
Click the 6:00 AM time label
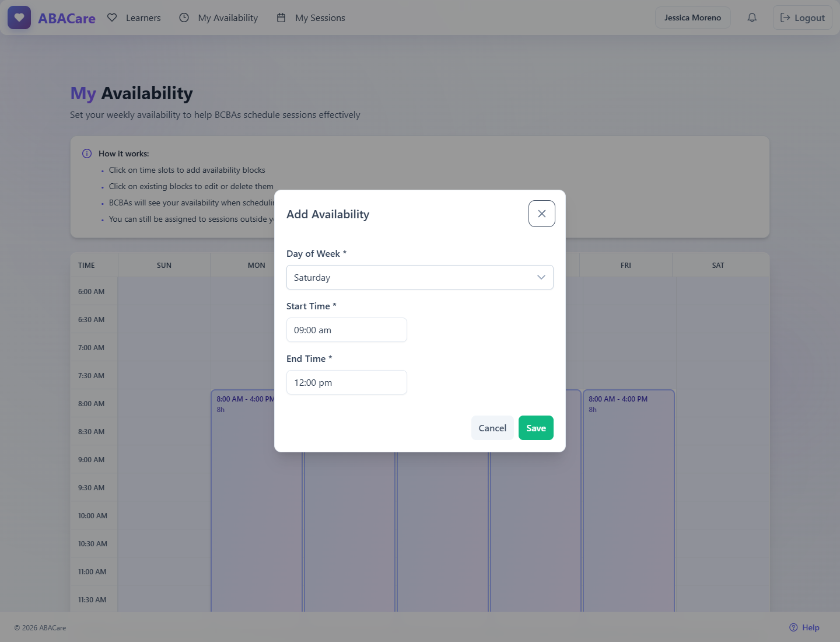pyautogui.click(x=92, y=291)
